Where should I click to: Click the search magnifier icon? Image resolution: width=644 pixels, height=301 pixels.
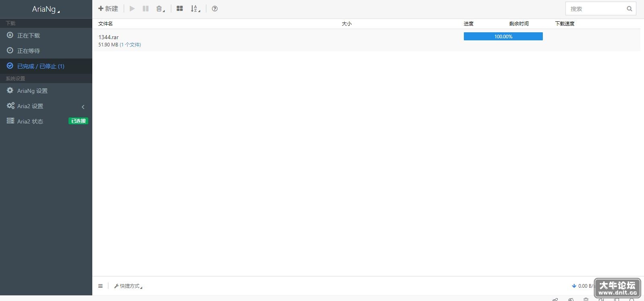[x=629, y=9]
